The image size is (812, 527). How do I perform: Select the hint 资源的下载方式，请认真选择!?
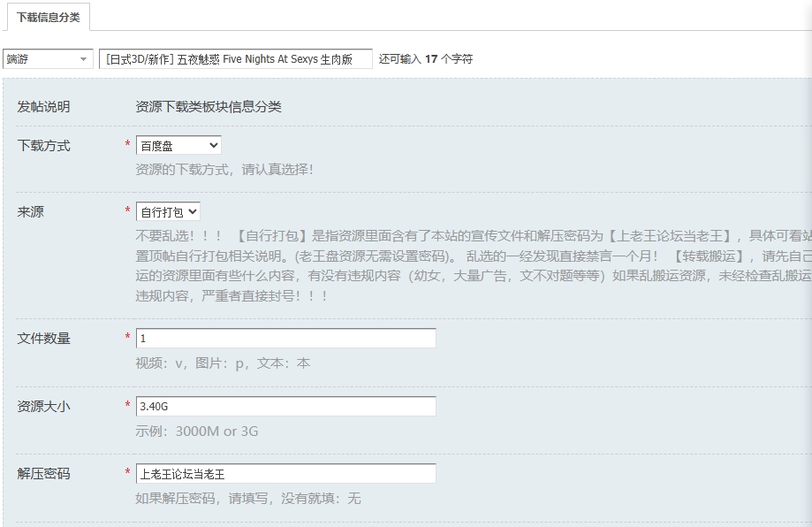point(224,170)
